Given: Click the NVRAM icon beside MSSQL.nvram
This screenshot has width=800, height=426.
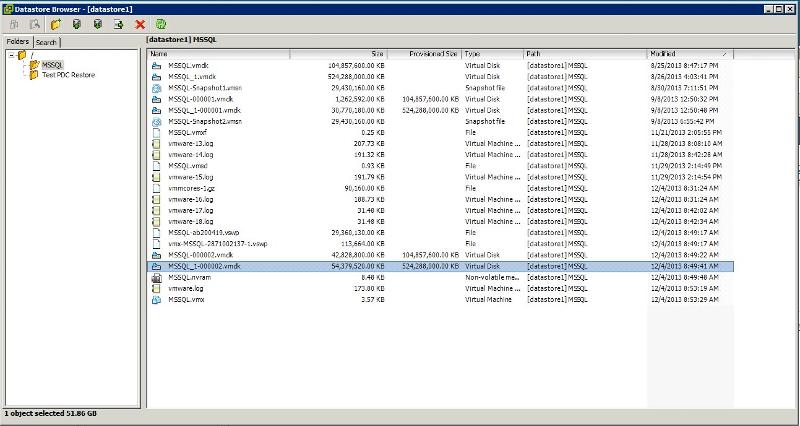Looking at the screenshot, I should [x=157, y=278].
